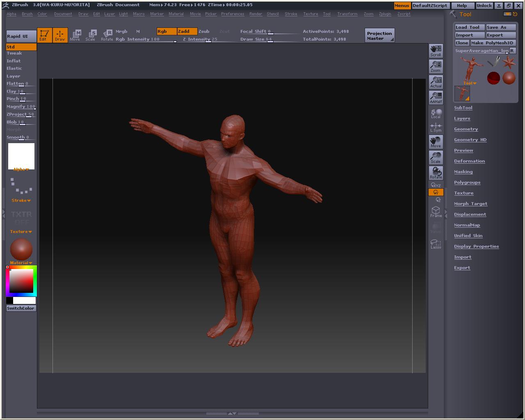The image size is (525, 420).
Task: Click the Load Tool button
Action: 469,27
